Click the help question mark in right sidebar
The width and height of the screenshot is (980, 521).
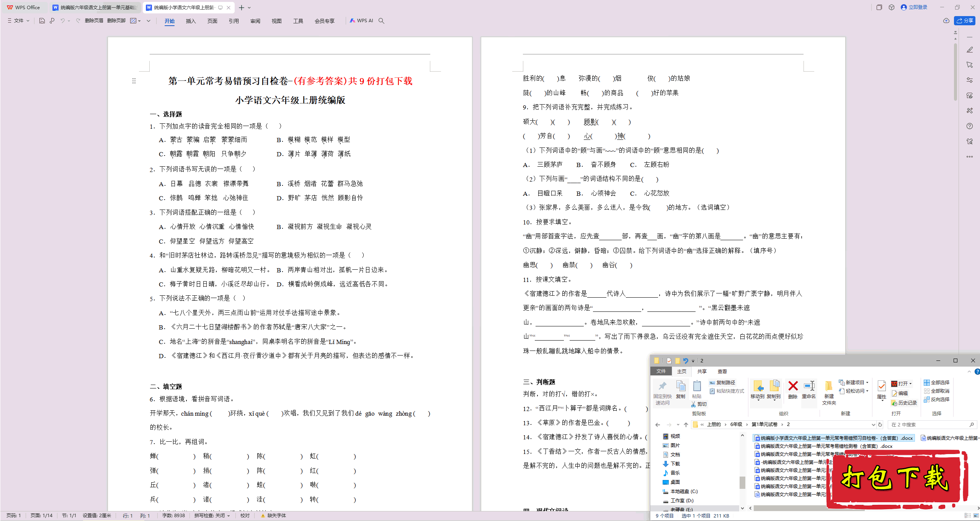click(x=970, y=126)
